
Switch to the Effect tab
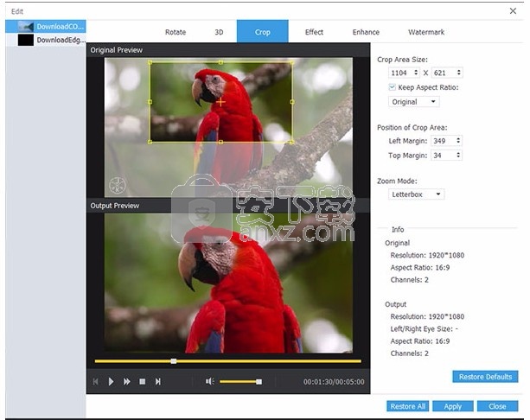click(314, 32)
